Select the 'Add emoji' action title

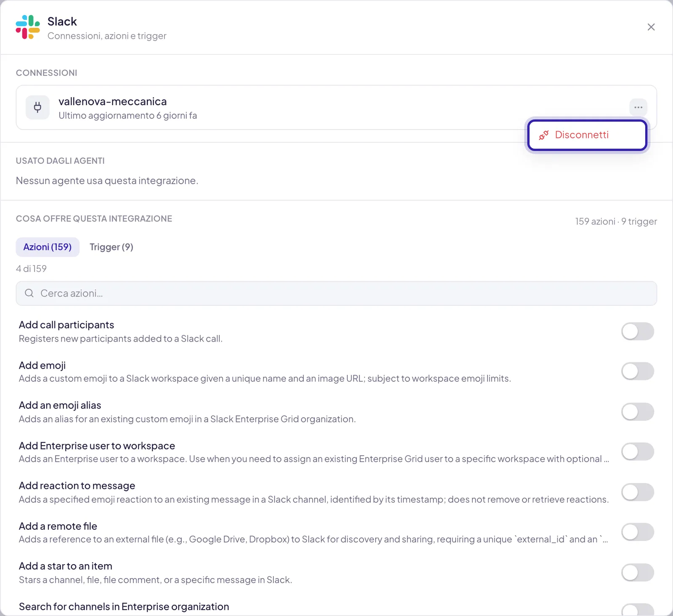pos(42,365)
